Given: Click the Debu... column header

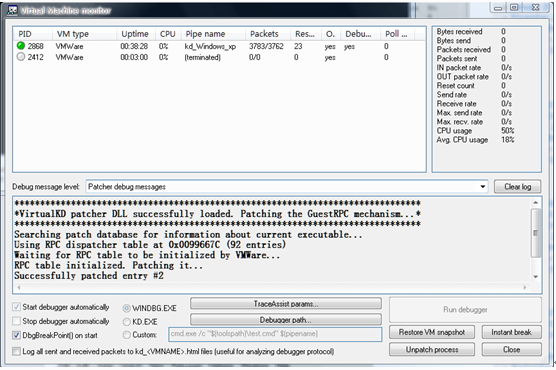Looking at the screenshot, I should click(361, 34).
